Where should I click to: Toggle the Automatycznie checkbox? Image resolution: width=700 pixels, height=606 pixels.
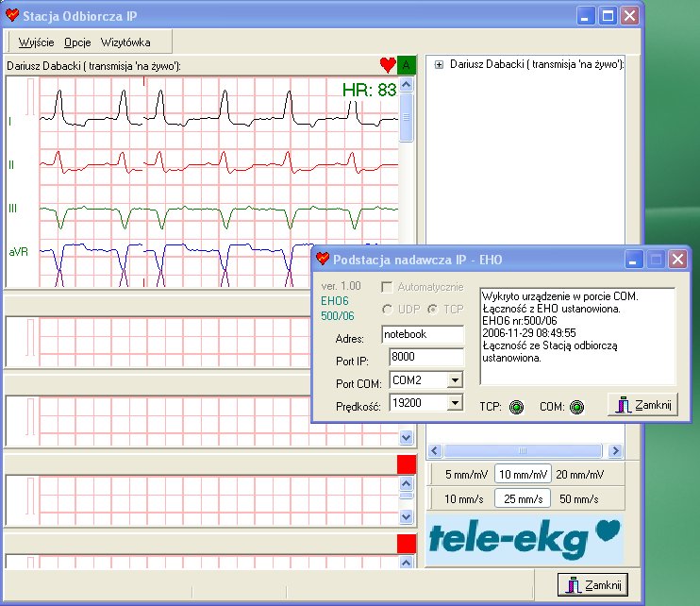click(387, 287)
